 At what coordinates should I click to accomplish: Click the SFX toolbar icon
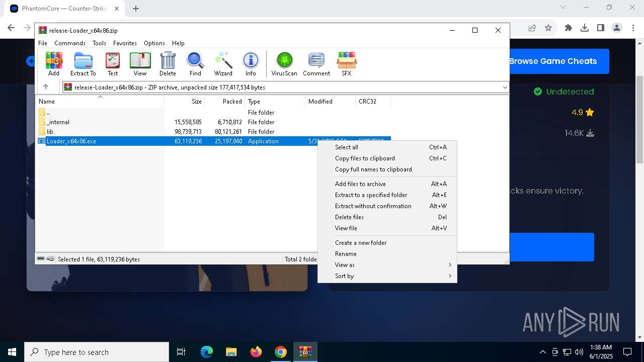click(x=347, y=64)
